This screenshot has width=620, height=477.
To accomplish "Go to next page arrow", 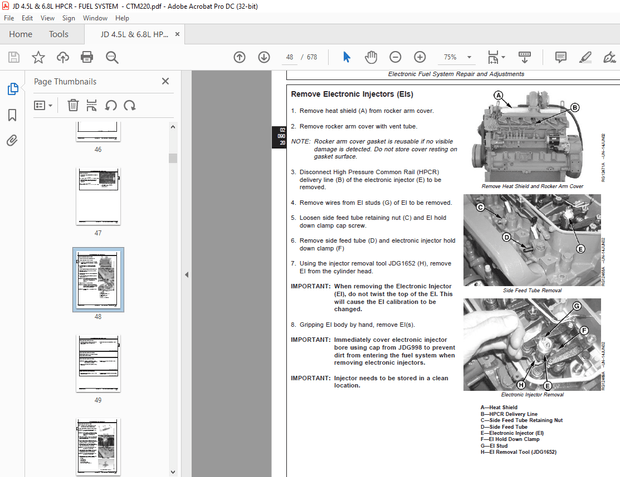I will (x=264, y=57).
